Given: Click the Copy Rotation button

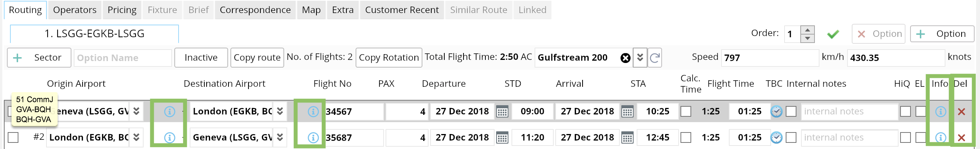Looking at the screenshot, I should coord(389,58).
